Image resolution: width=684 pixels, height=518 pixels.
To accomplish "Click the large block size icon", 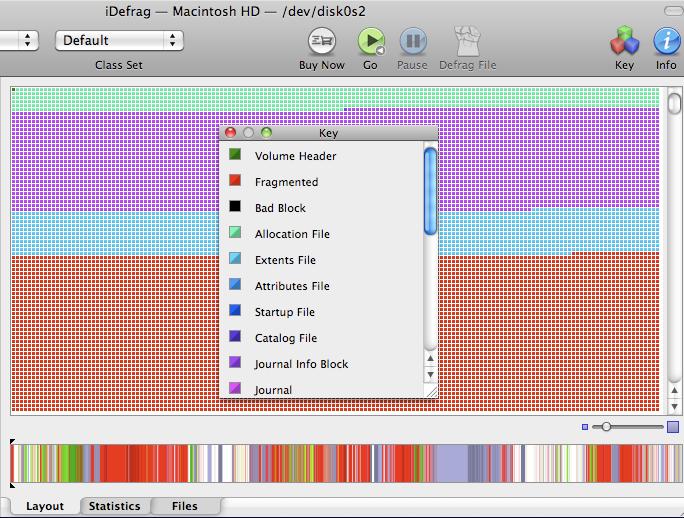I will click(673, 427).
